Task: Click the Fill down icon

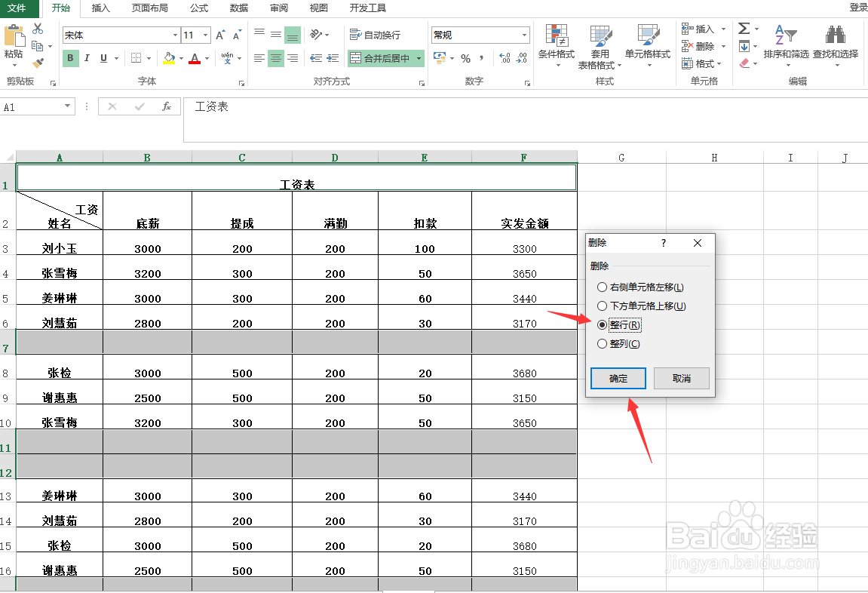Action: [x=744, y=46]
